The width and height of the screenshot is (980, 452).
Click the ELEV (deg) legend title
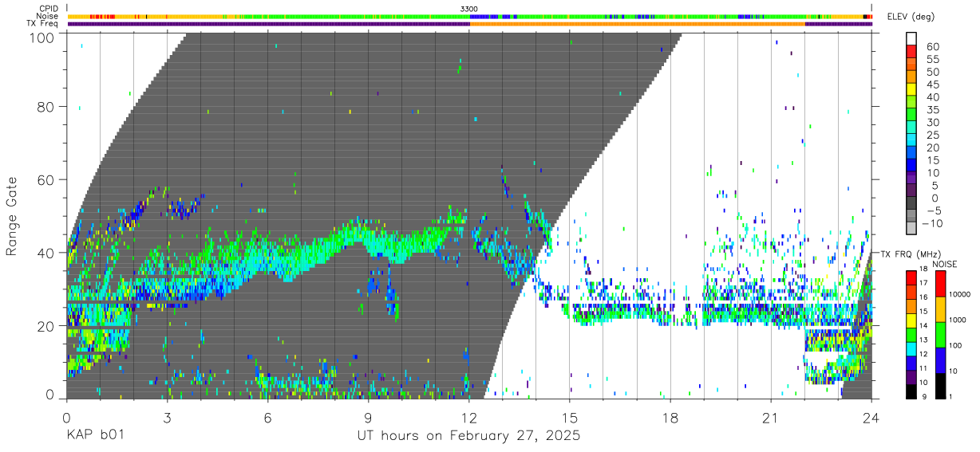point(911,18)
